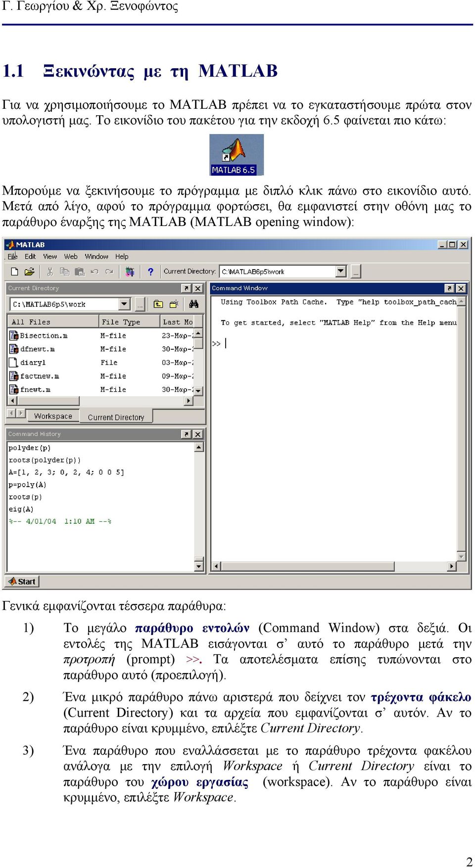Image resolution: width=475 pixels, height=868 pixels.
Task: Undock the Command Window panel
Action: [449, 288]
